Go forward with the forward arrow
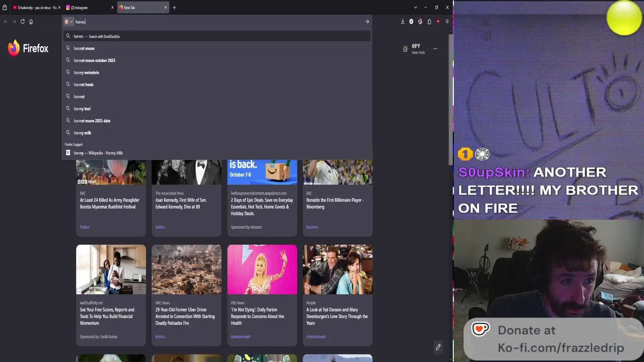 [14, 22]
